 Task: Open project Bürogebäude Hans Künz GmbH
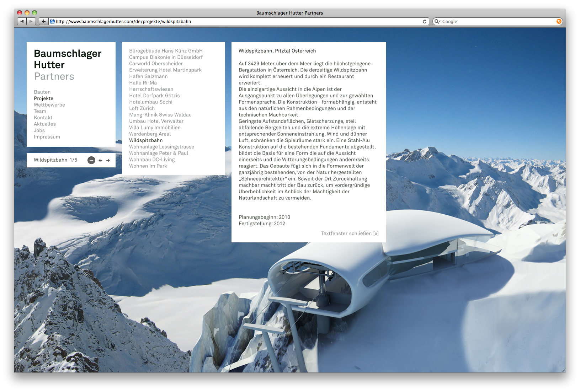pyautogui.click(x=166, y=51)
